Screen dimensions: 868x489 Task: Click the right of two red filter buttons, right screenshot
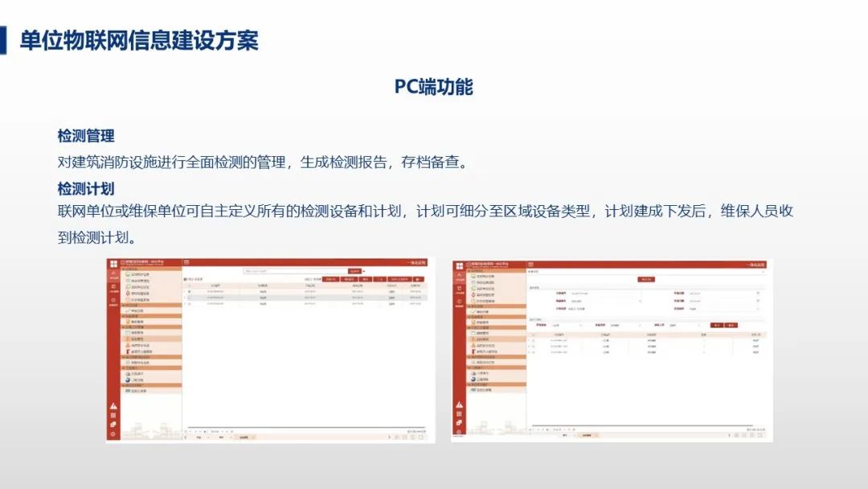(731, 325)
